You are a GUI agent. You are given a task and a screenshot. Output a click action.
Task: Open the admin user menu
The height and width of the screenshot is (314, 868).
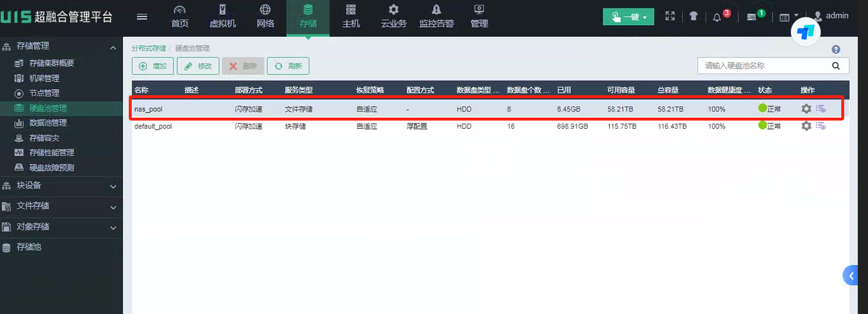pos(831,16)
